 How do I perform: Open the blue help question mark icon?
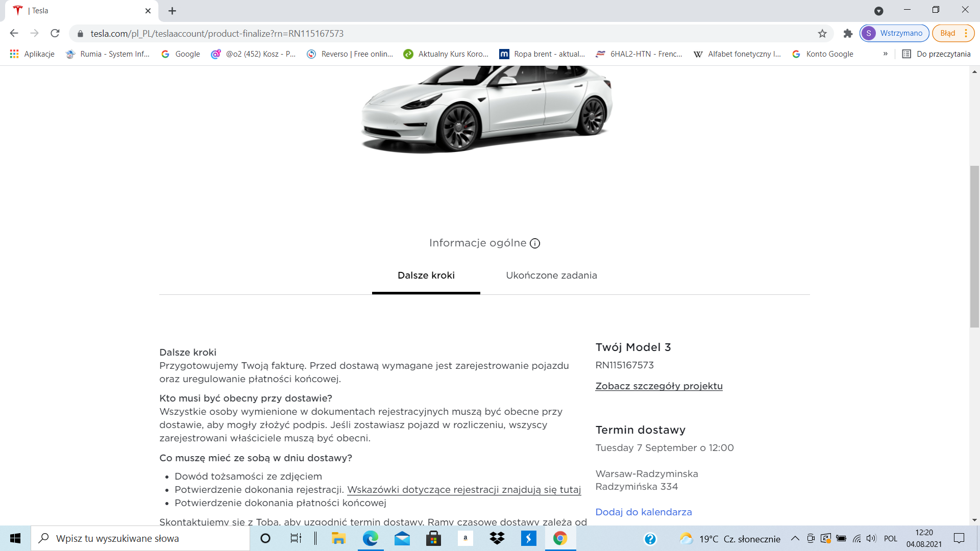pos(650,539)
